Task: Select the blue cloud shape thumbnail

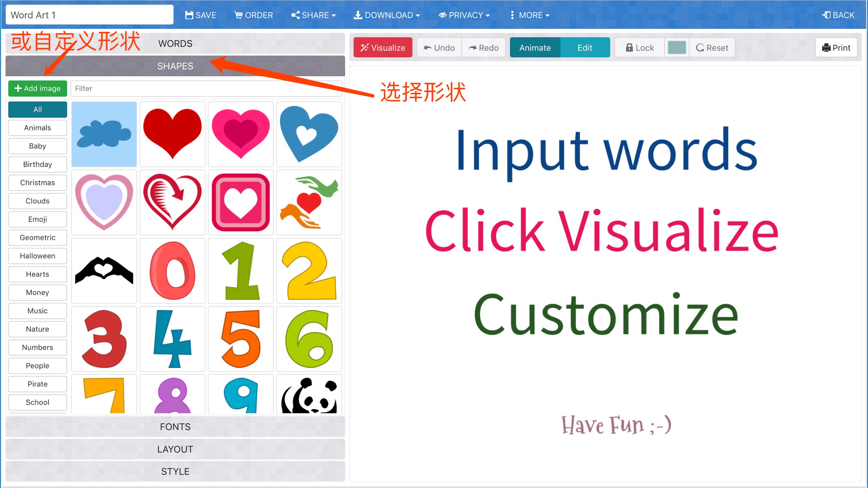Action: click(x=104, y=134)
